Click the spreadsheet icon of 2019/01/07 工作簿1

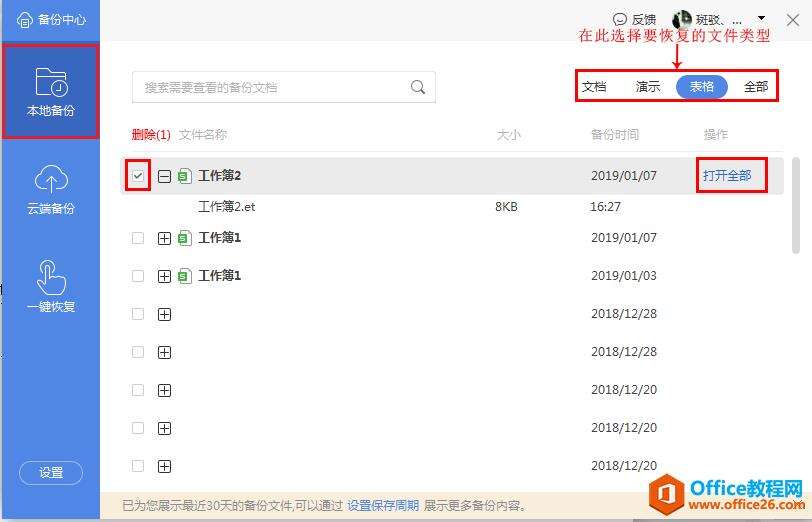[185, 238]
